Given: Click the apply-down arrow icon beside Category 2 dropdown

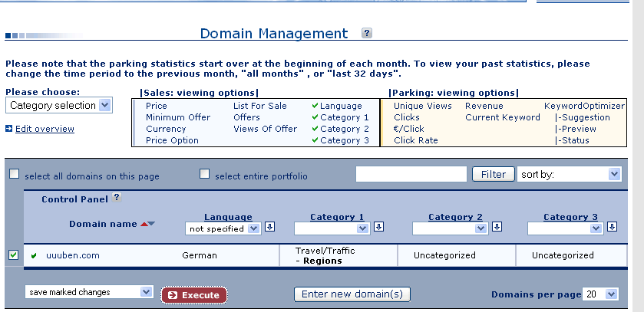Looking at the screenshot, I should coord(497,228).
